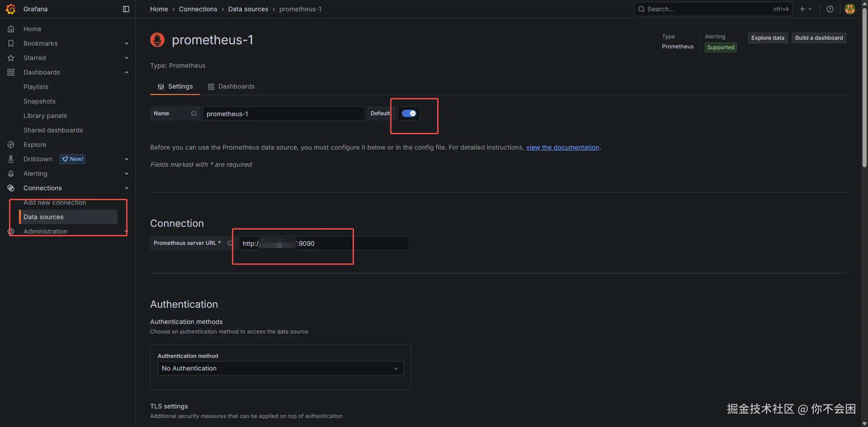868x427 pixels.
Task: Open the help question mark icon
Action: point(830,9)
